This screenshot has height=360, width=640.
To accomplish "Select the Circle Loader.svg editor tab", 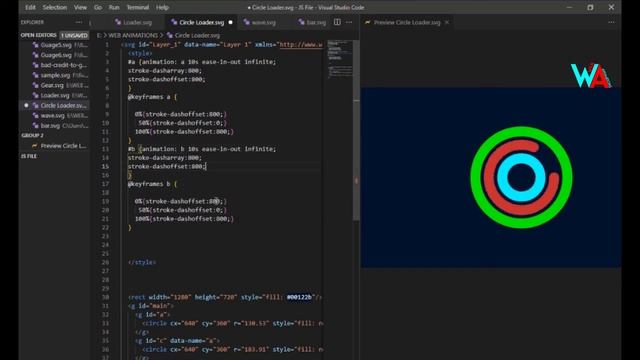I will click(x=202, y=22).
